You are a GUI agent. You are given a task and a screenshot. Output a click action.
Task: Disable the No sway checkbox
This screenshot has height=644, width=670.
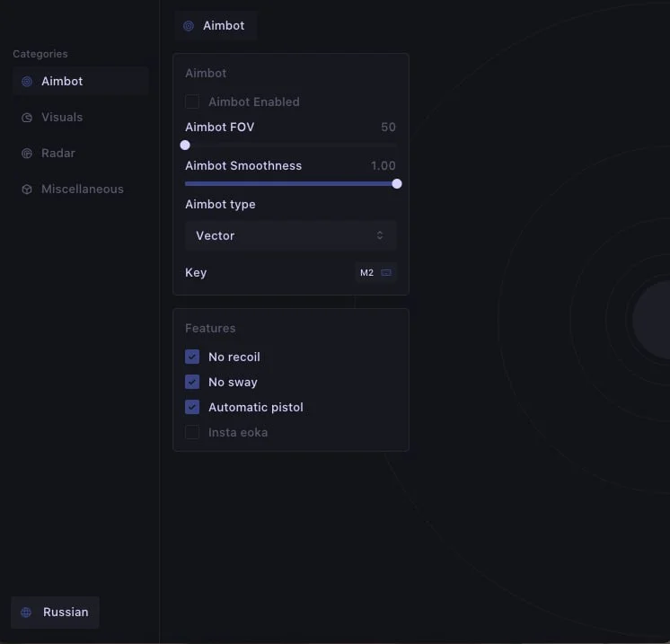tap(192, 382)
